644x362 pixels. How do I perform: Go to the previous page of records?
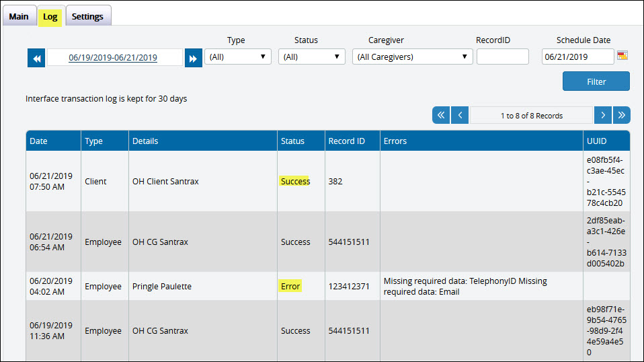pyautogui.click(x=460, y=116)
